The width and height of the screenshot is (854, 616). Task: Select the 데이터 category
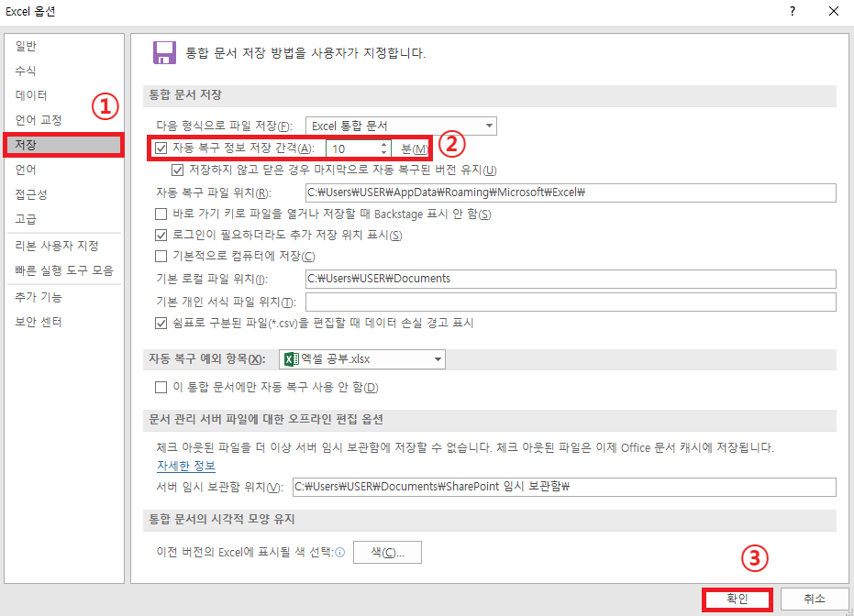(63, 95)
